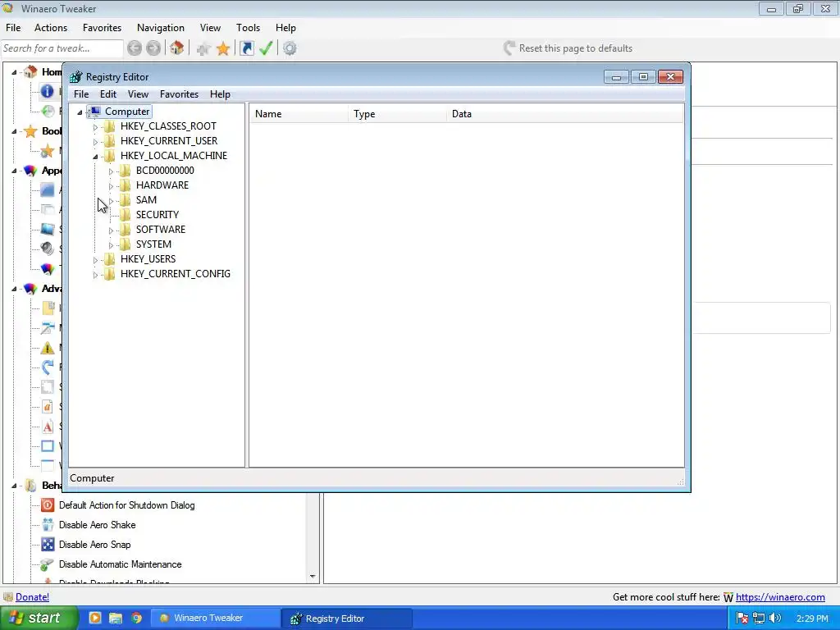Select Disable Automatic Maintenance tweak
The image size is (840, 630).
(120, 564)
